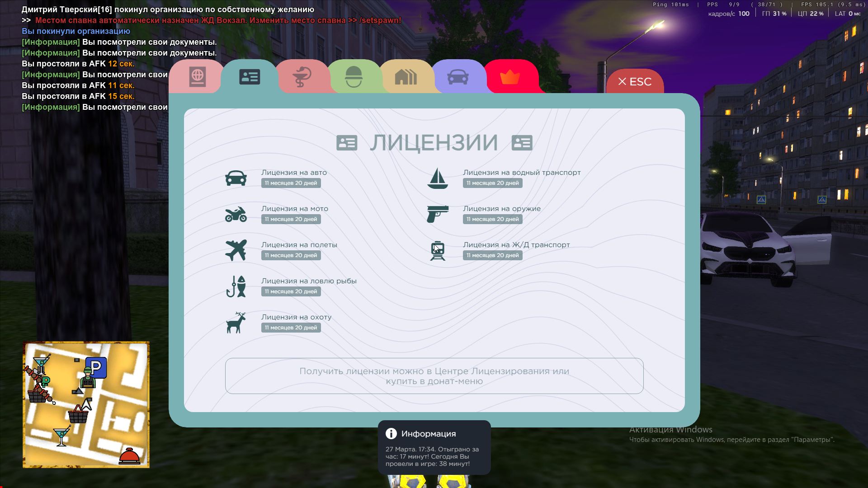Open the vehicles car tab

tap(458, 77)
